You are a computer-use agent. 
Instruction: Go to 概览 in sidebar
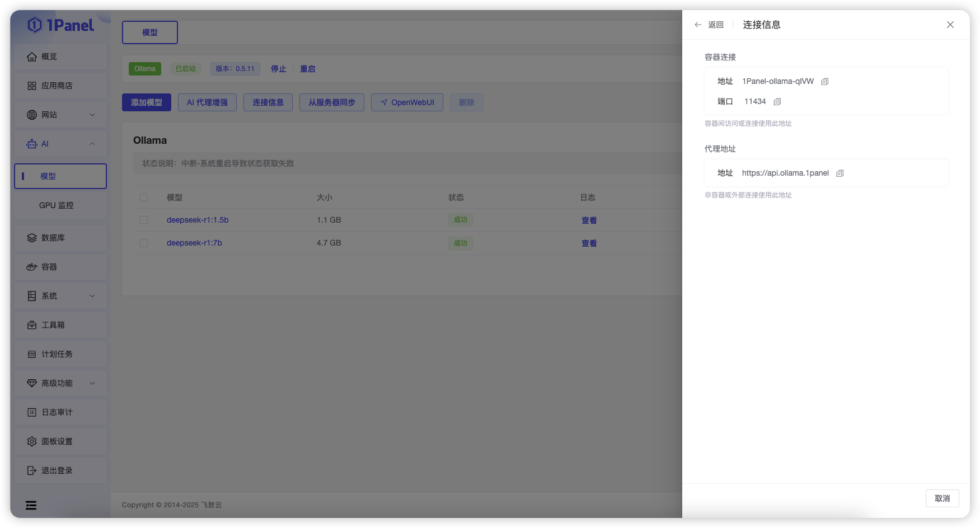click(60, 56)
